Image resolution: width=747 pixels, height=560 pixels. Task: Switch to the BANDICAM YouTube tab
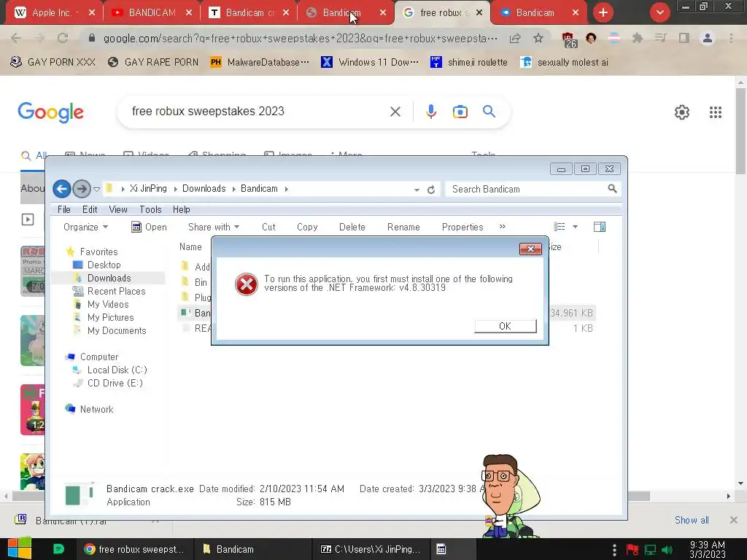152,13
